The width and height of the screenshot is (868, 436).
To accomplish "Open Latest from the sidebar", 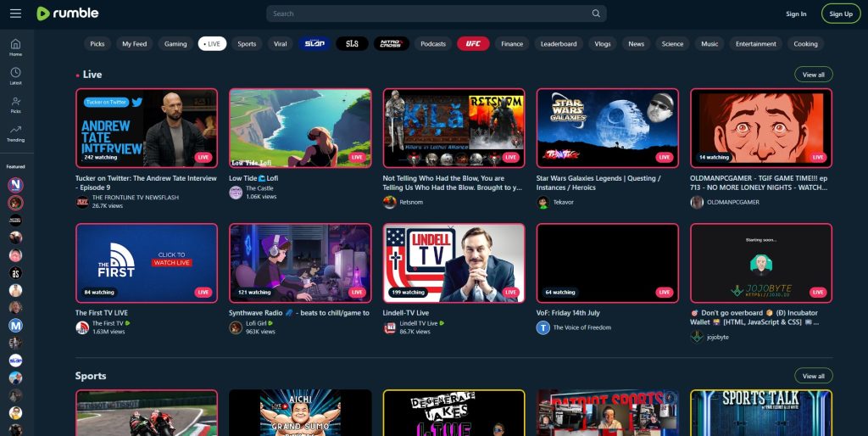I will 15,75.
